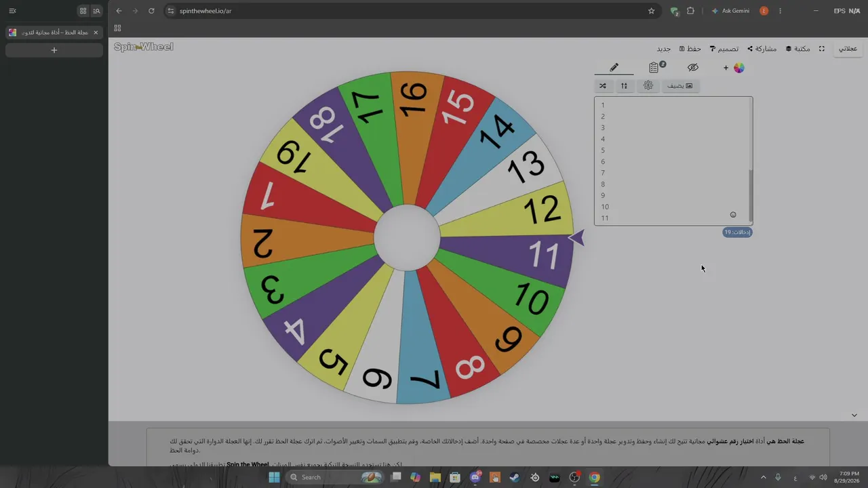The image size is (868, 488).
Task: View site information icon in address bar
Action: [172, 11]
